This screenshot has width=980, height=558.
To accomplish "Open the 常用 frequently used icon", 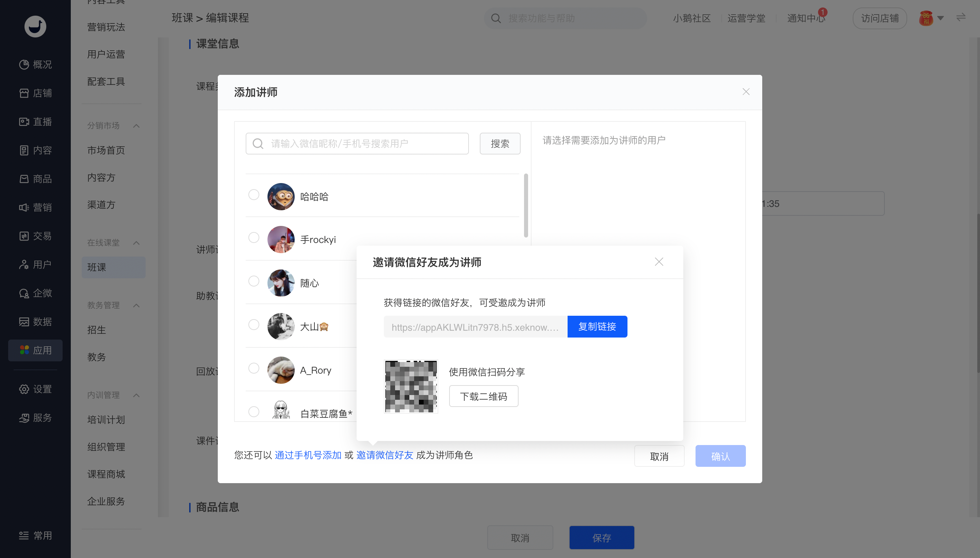I will pyautogui.click(x=24, y=536).
